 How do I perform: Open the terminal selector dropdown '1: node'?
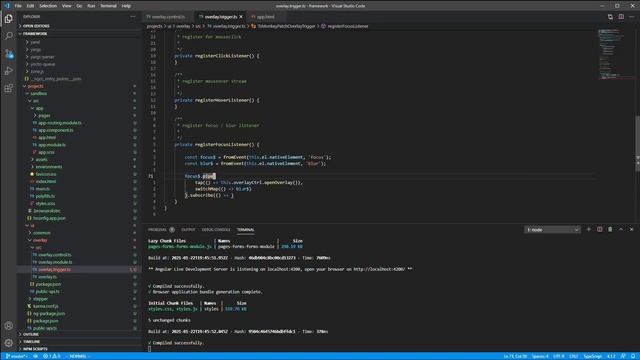click(x=552, y=230)
